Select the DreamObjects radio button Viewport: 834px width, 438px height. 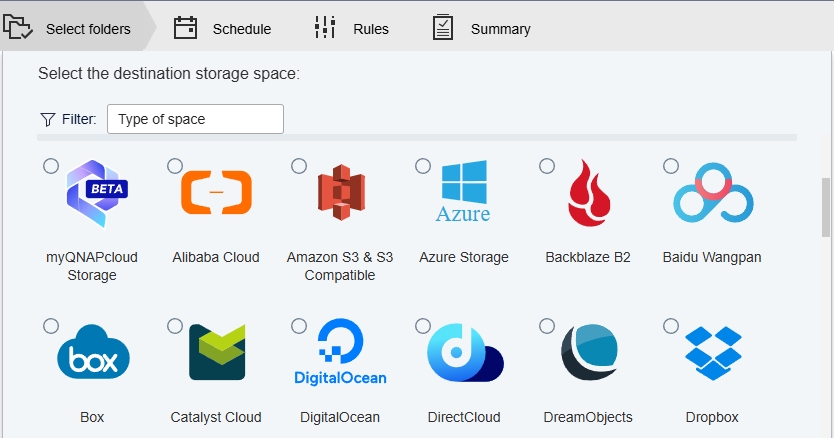(547, 326)
